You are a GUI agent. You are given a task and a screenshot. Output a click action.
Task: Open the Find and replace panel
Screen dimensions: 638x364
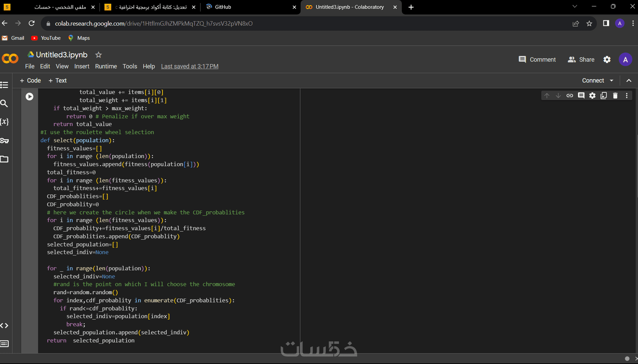coord(5,104)
